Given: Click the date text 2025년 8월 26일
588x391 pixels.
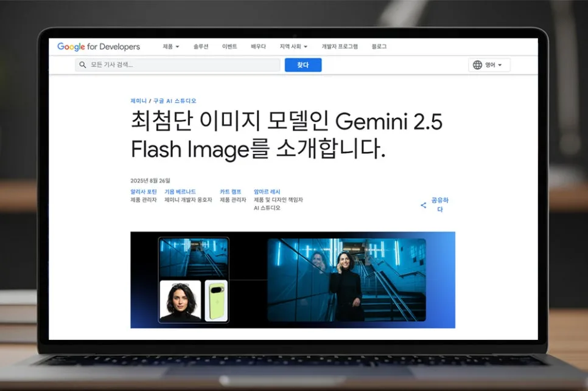Looking at the screenshot, I should [x=150, y=181].
